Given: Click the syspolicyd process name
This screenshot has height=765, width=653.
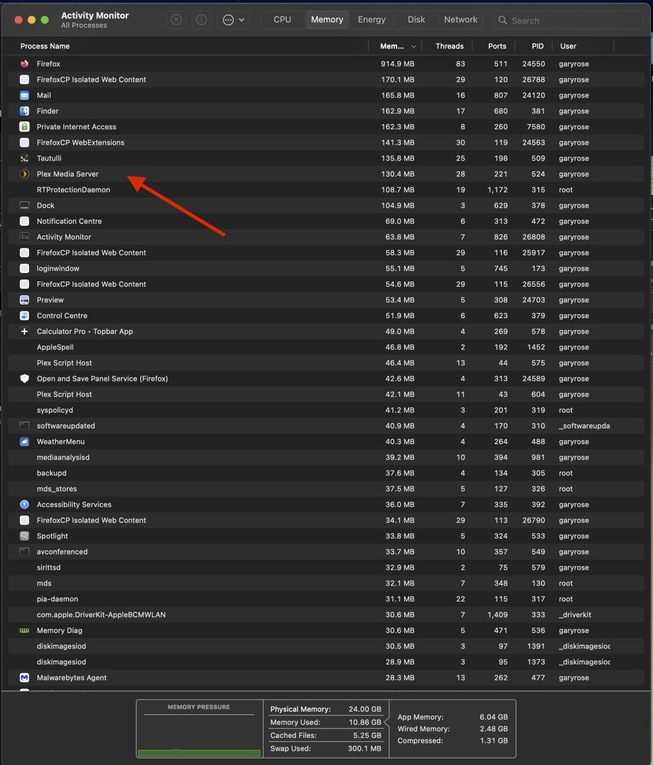Looking at the screenshot, I should pos(55,410).
